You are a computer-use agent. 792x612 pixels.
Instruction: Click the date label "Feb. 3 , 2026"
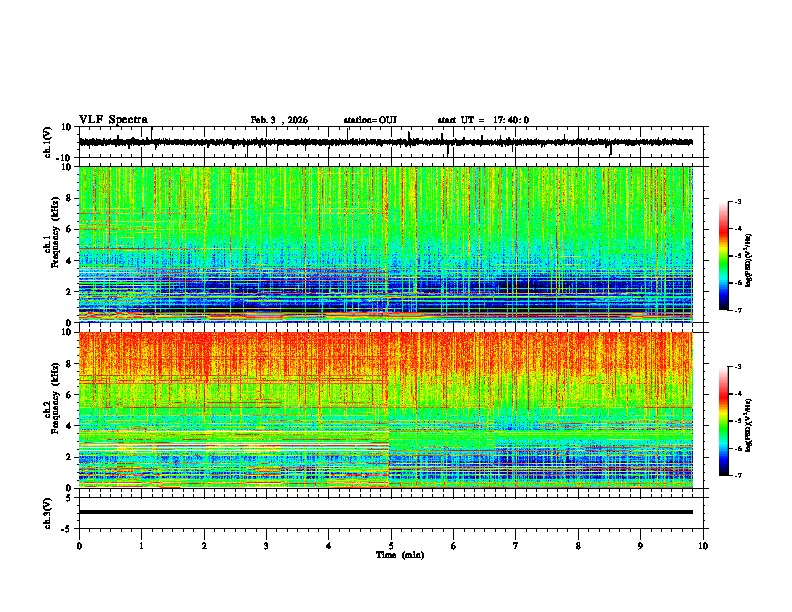[x=279, y=120]
